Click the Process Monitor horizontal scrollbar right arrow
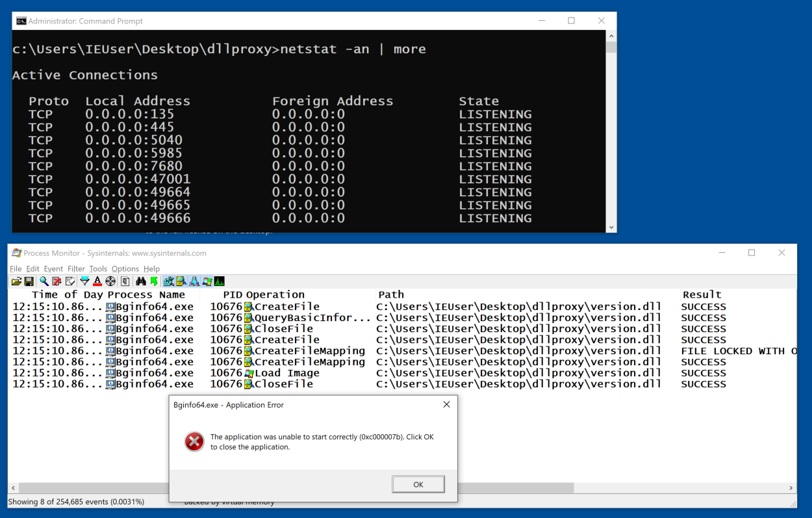 (791, 487)
